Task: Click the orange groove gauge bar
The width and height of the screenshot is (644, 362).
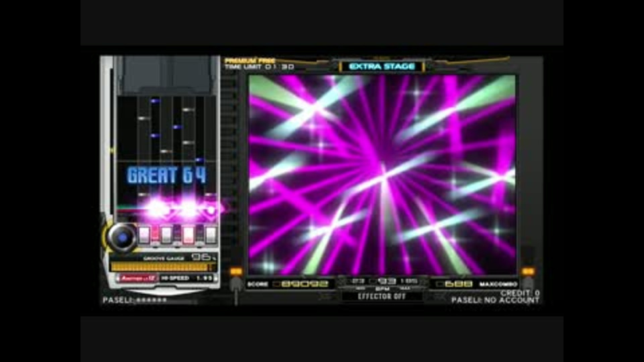Action: point(162,267)
